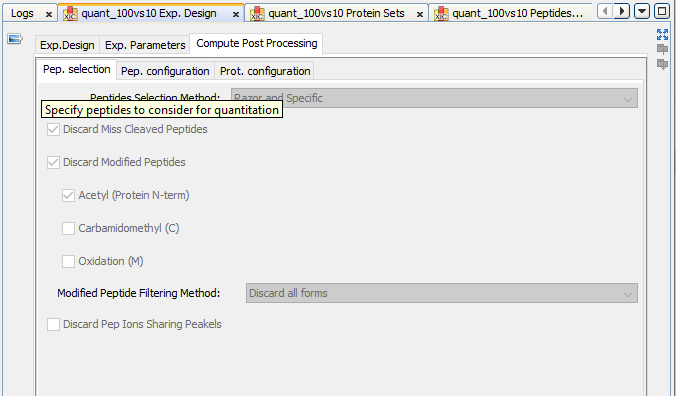Enable Discard Pep Ions Sharing Peakels
This screenshot has height=396, width=676.
click(53, 324)
